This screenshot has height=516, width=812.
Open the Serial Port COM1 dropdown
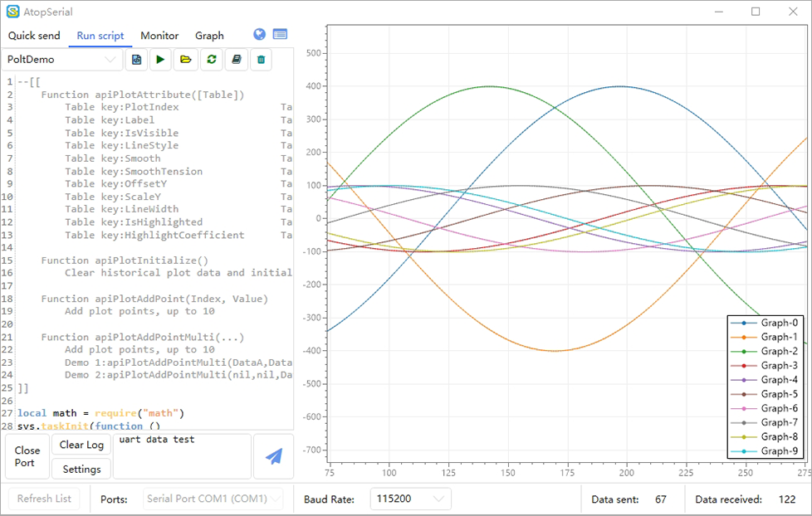tap(213, 499)
